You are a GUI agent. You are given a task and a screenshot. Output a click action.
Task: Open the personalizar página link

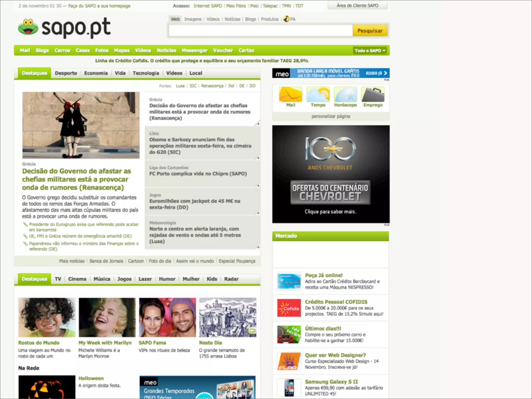pos(331,116)
